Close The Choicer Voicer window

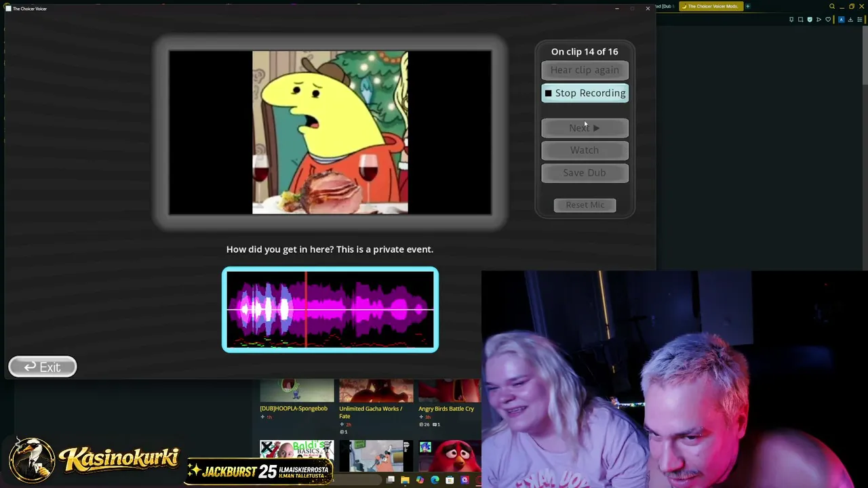click(x=648, y=9)
